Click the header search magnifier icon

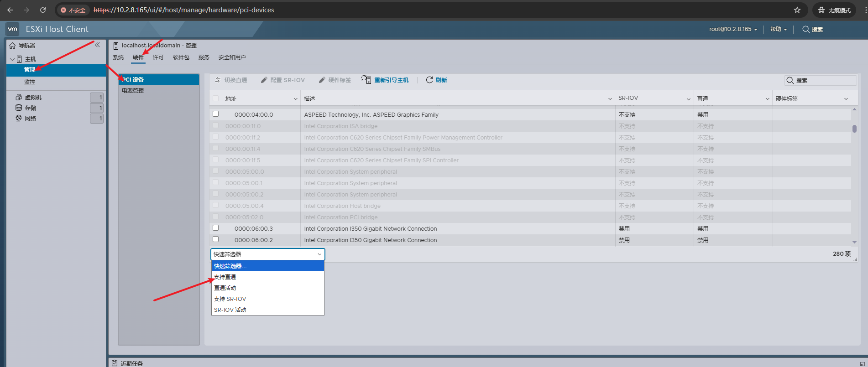806,29
